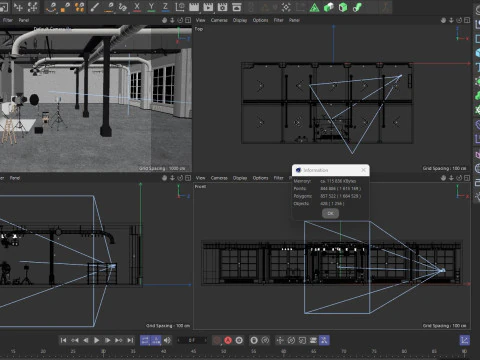Click the Points count in Information dialog

coord(340,189)
